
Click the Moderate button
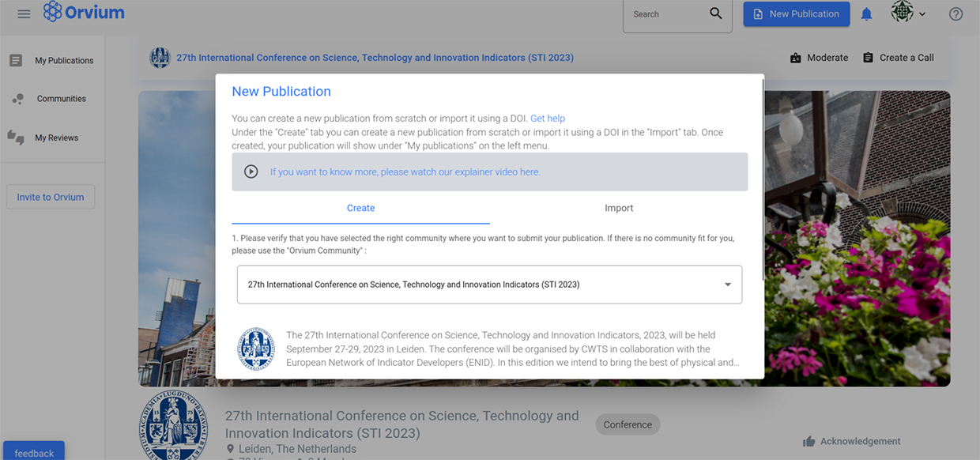point(819,58)
